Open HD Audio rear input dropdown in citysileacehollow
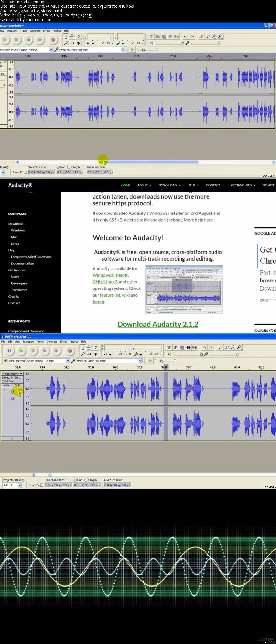 (x=123, y=50)
